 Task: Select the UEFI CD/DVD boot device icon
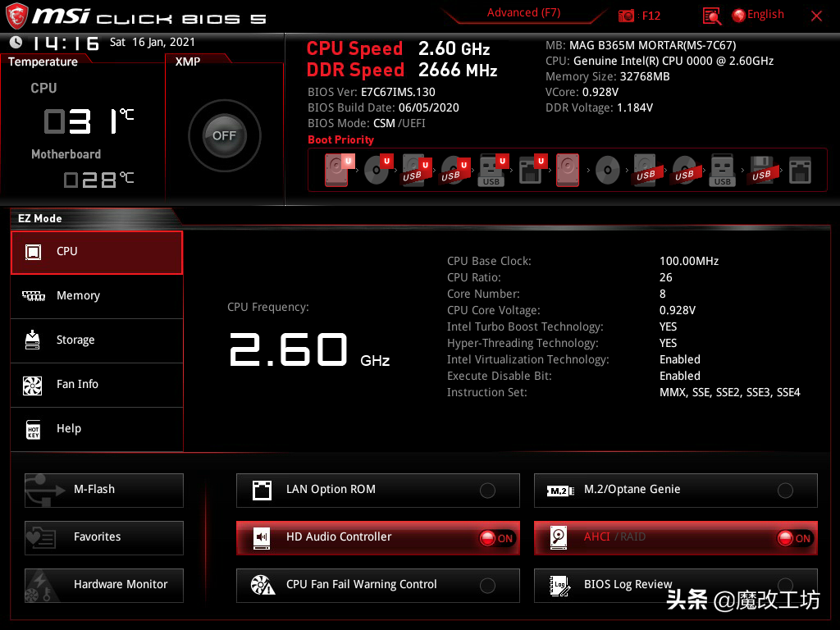[377, 170]
